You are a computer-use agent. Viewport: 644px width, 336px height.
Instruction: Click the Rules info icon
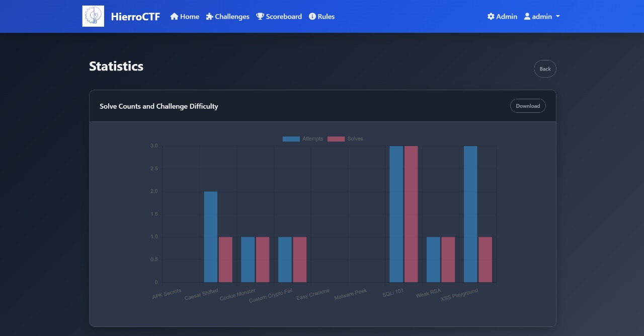312,16
